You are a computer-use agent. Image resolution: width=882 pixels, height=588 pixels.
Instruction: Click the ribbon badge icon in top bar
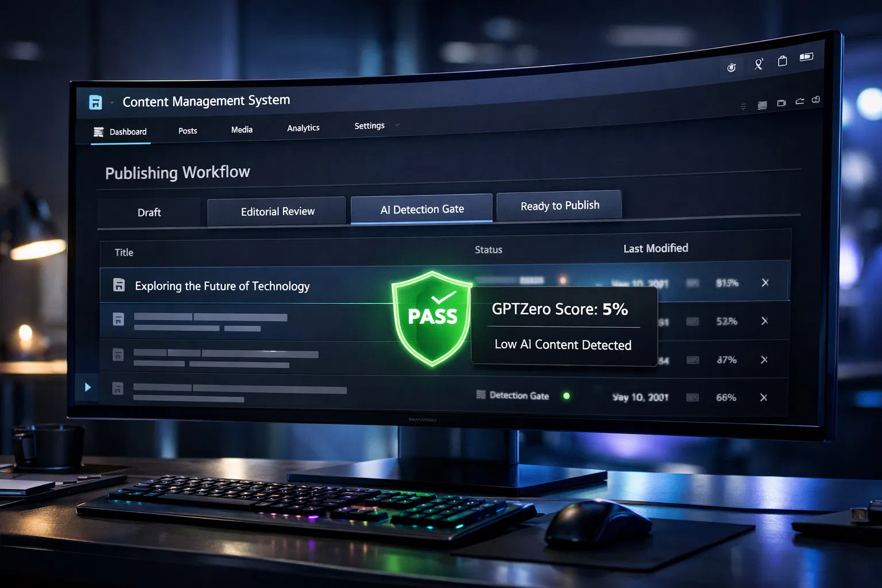coord(759,64)
